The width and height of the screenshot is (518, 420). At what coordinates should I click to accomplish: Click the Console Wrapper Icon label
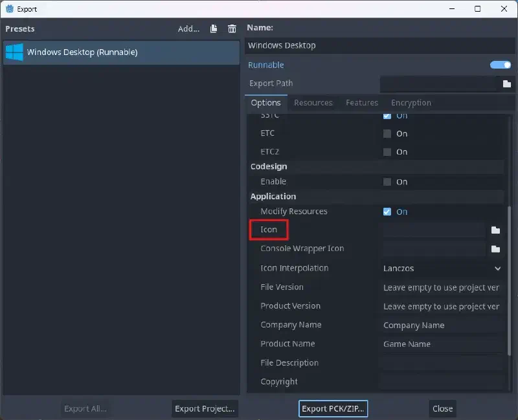click(302, 249)
